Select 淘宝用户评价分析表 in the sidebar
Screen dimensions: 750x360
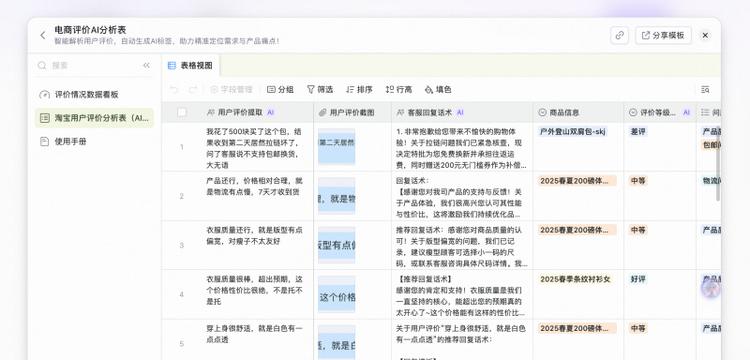click(94, 118)
